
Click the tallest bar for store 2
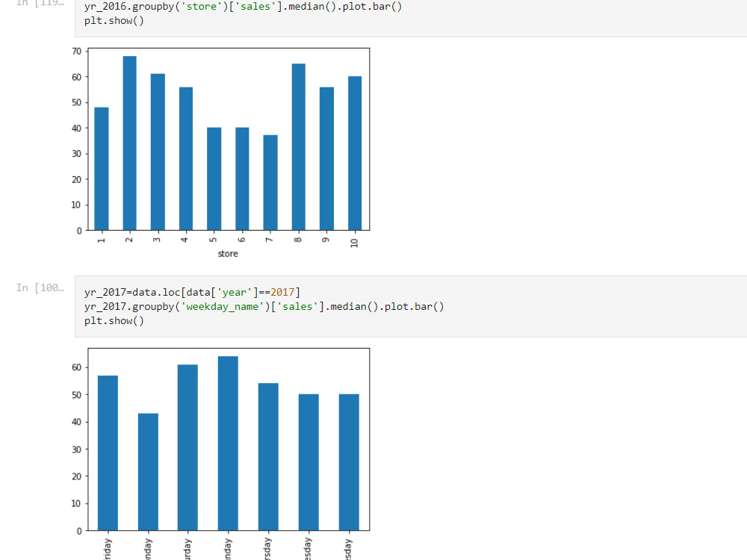pos(128,142)
